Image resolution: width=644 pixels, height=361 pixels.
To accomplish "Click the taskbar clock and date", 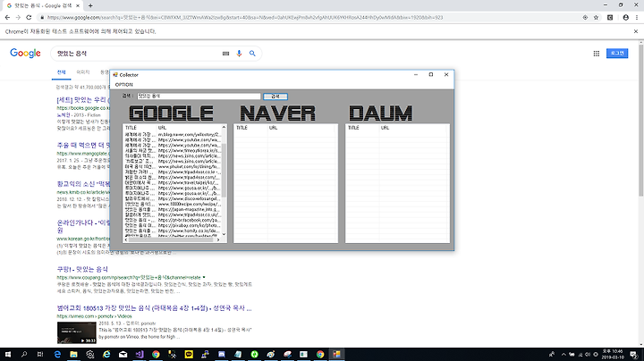I will coord(613,355).
